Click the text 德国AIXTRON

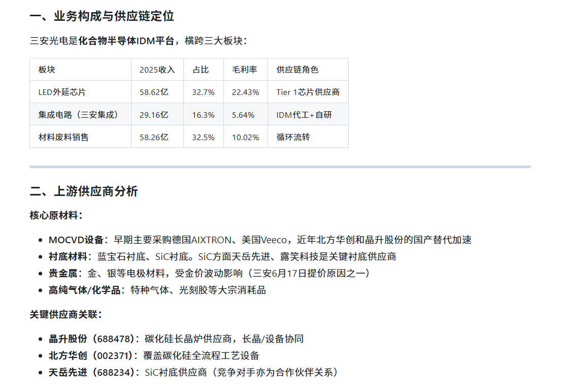pos(202,240)
